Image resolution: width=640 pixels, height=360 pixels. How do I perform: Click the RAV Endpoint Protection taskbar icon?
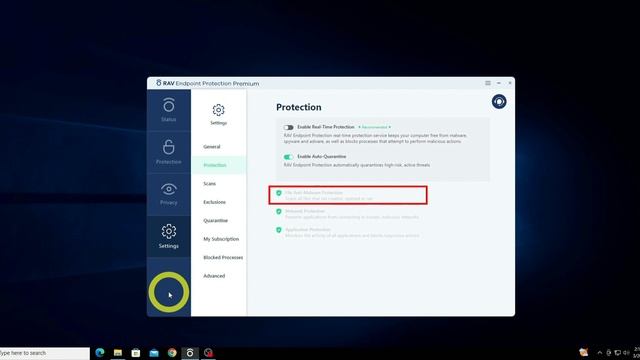pos(190,353)
